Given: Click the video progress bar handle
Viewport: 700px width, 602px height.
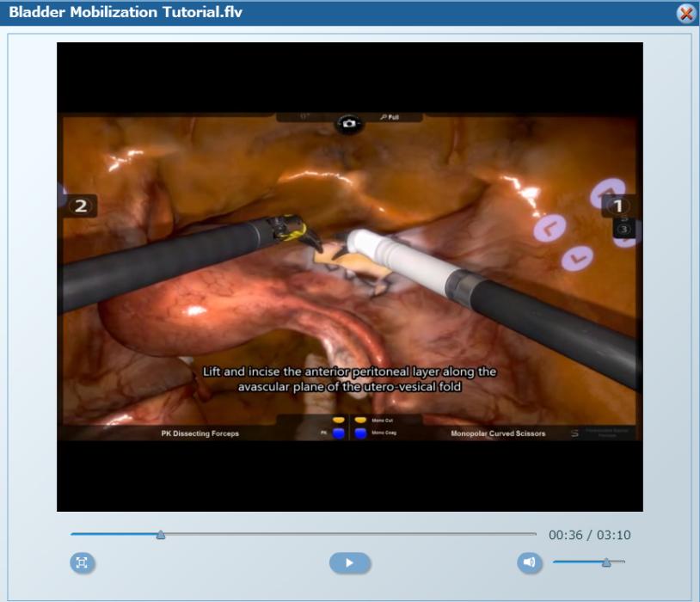Looking at the screenshot, I should (161, 535).
